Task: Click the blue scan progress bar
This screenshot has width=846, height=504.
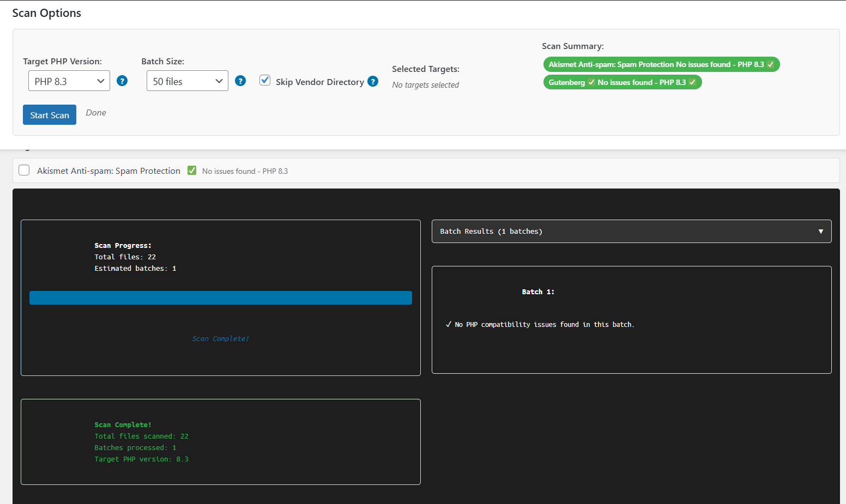Action: [221, 297]
